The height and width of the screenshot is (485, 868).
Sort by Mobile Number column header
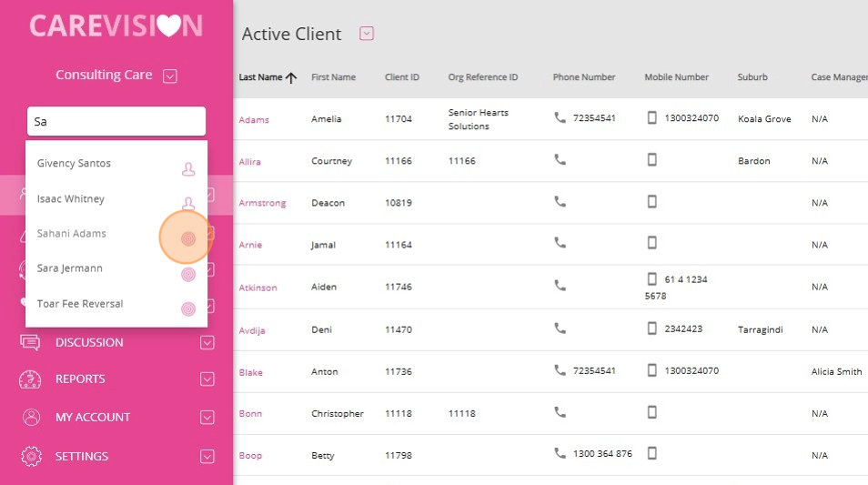click(676, 77)
